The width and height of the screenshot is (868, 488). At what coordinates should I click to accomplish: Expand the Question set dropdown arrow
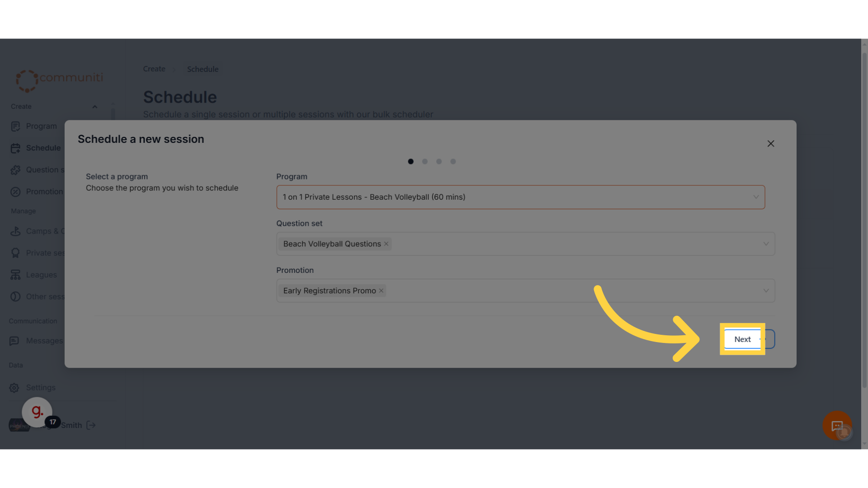coord(766,244)
